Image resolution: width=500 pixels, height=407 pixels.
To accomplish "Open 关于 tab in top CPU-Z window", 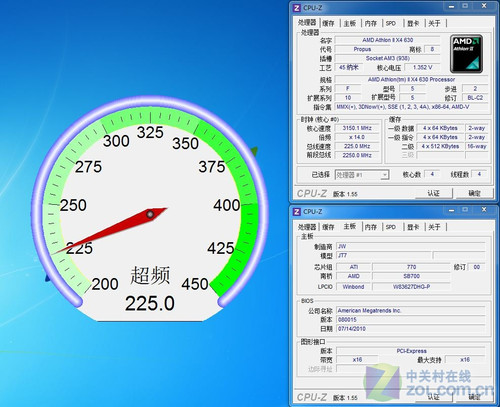I will 434,23.
